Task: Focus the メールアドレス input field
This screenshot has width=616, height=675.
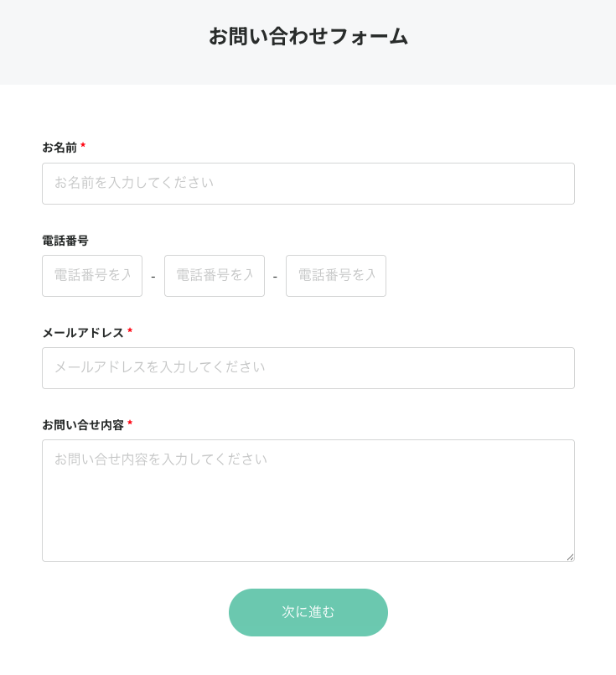Action: (x=308, y=368)
